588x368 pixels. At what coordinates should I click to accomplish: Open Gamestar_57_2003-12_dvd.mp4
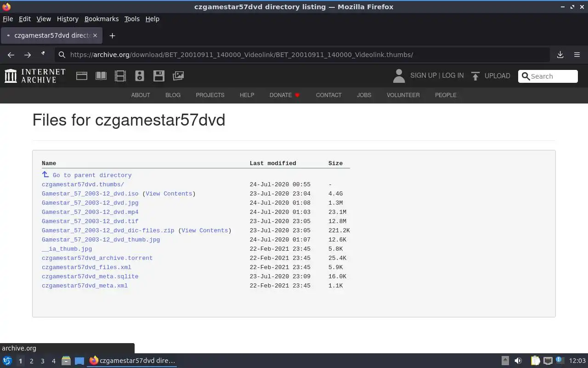(90, 212)
